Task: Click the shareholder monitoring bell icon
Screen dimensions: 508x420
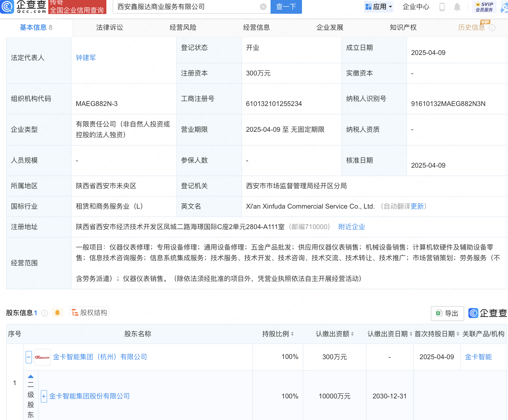Action: point(57,313)
